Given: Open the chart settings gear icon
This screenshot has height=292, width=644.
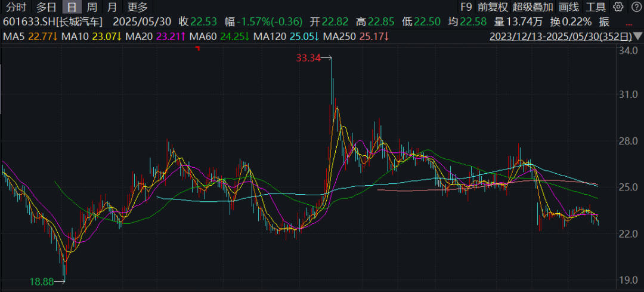Looking at the screenshot, I should click(x=618, y=7).
